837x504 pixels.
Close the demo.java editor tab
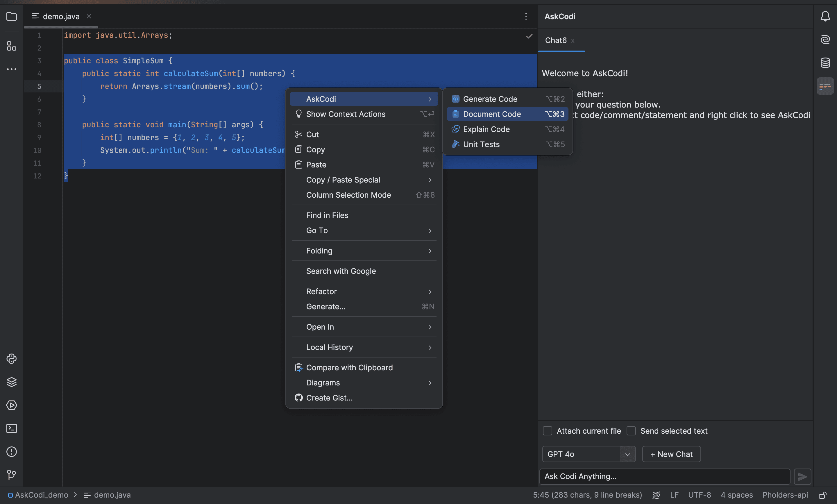(x=89, y=16)
